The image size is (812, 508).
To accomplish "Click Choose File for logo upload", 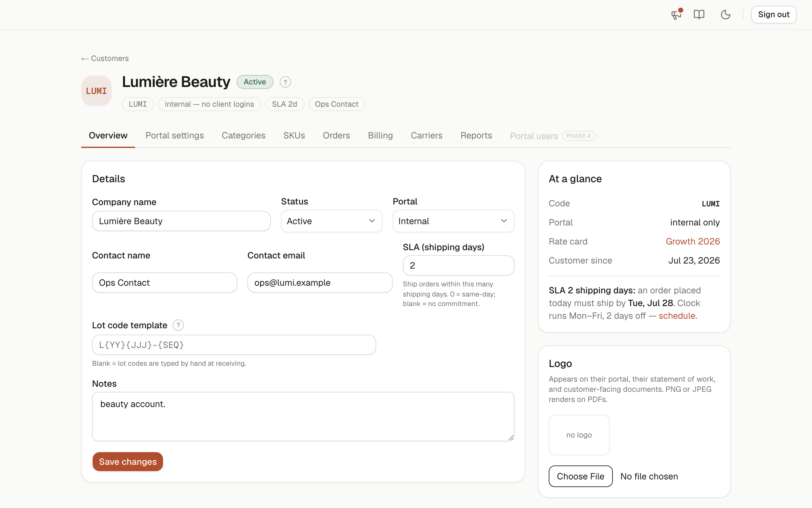I will pos(580,476).
